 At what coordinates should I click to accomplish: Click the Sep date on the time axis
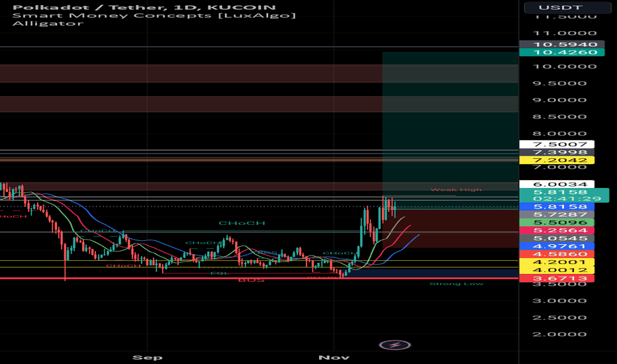point(147,357)
